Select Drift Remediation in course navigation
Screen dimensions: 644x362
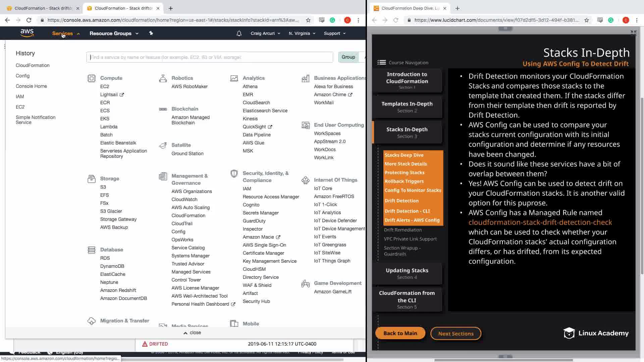point(403,230)
